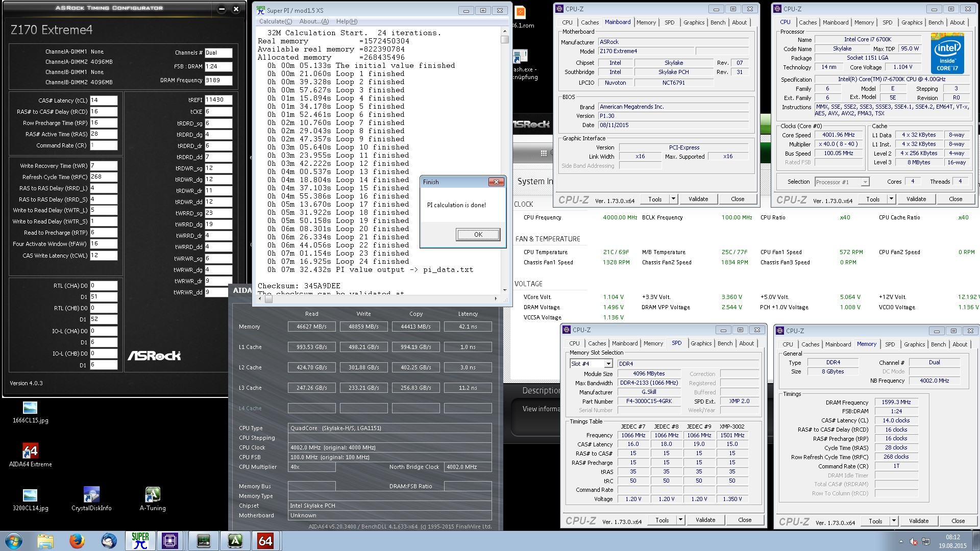Click Firefox icon in taskbar
This screenshot has height=551, width=980.
pos(77,541)
